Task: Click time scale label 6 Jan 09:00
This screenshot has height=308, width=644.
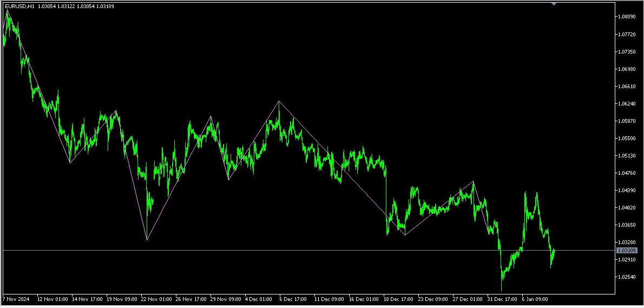Action: click(536, 299)
